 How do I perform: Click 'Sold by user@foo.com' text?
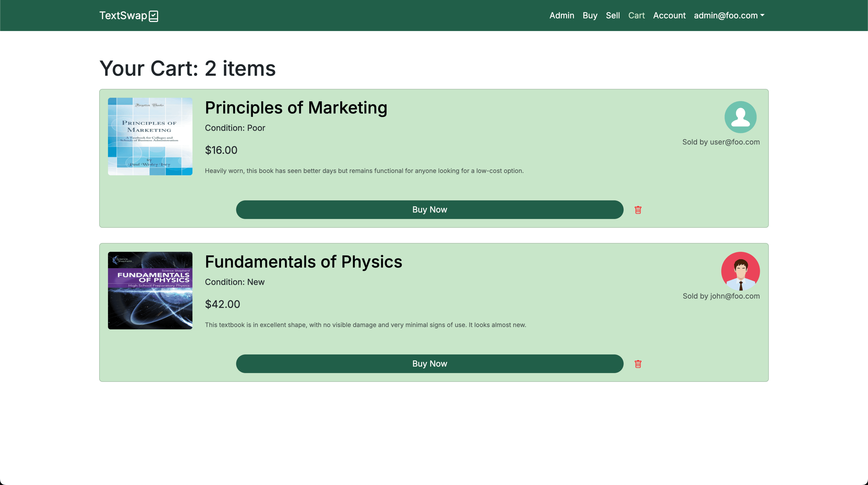click(721, 142)
